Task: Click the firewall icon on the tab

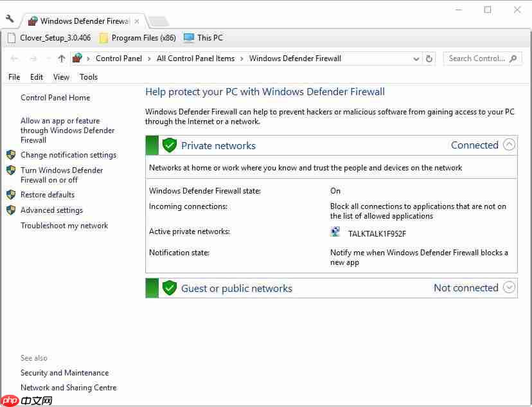Action: (33, 21)
